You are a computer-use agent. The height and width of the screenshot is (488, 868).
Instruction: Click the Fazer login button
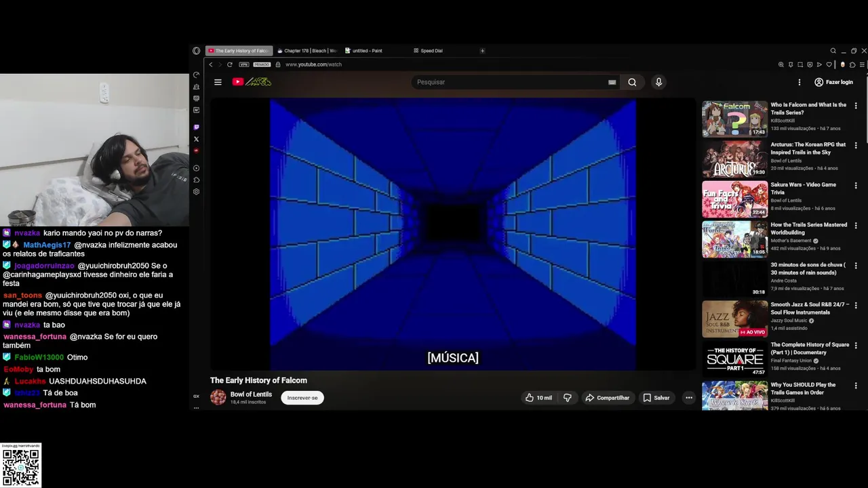point(833,82)
